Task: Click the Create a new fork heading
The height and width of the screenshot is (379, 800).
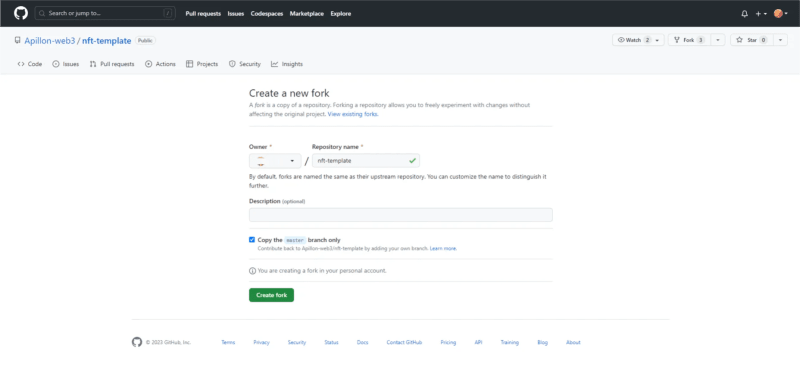Action: click(x=289, y=93)
